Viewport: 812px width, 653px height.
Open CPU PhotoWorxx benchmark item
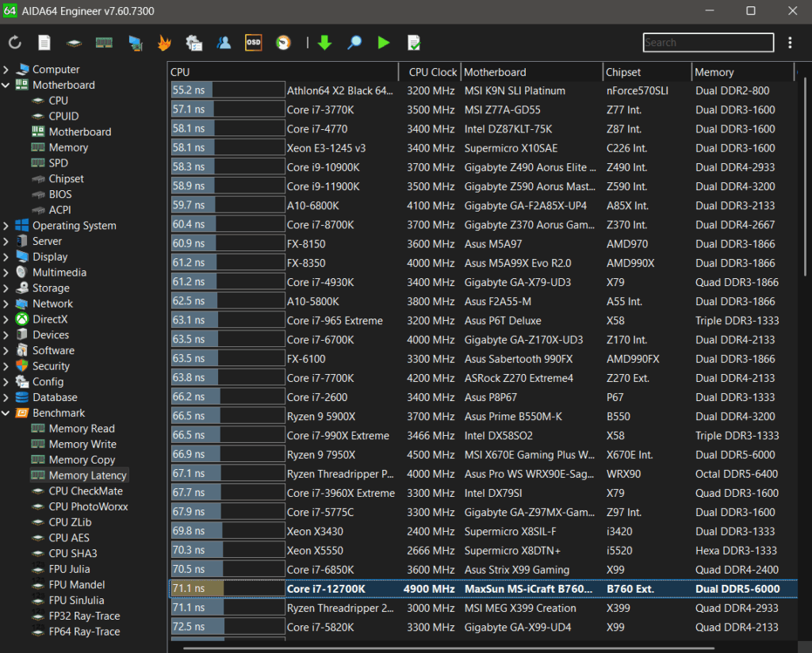[87, 506]
